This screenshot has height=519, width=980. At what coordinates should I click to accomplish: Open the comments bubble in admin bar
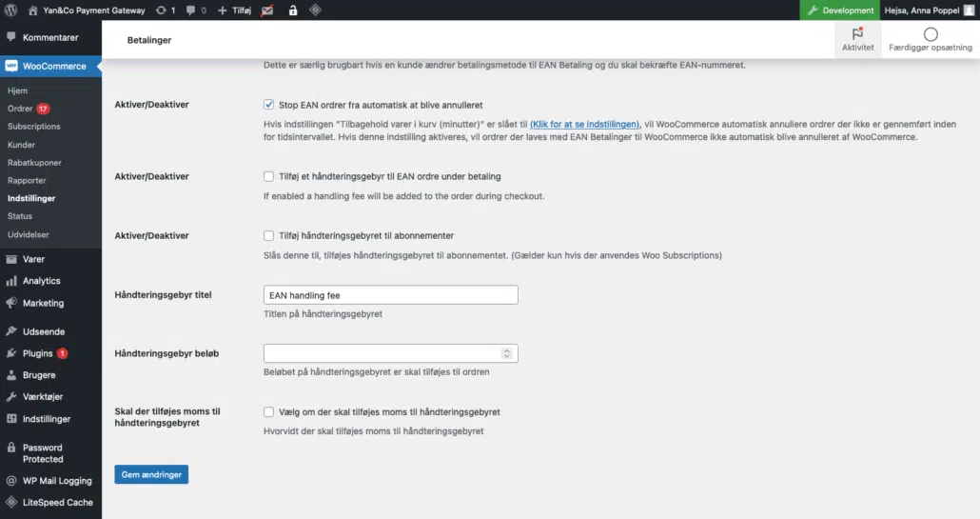[190, 10]
